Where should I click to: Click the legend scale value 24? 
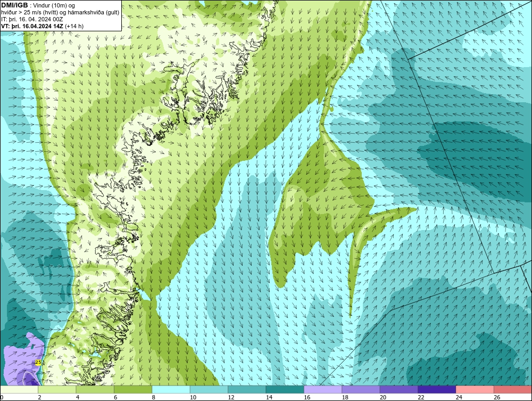click(x=459, y=397)
